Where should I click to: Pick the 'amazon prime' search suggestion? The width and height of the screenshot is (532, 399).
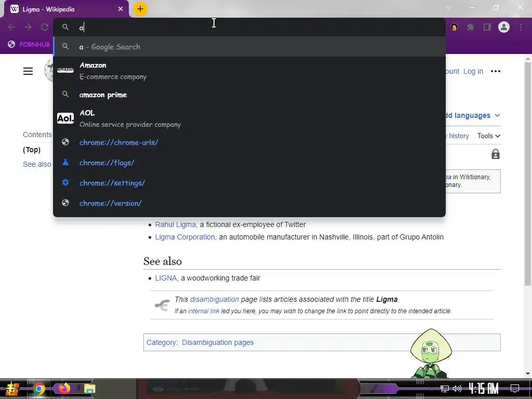(249, 95)
